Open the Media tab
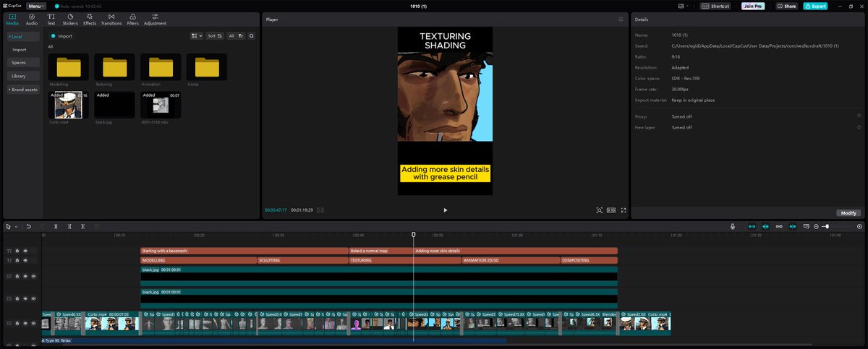This screenshot has width=868, height=349. pyautogui.click(x=12, y=19)
